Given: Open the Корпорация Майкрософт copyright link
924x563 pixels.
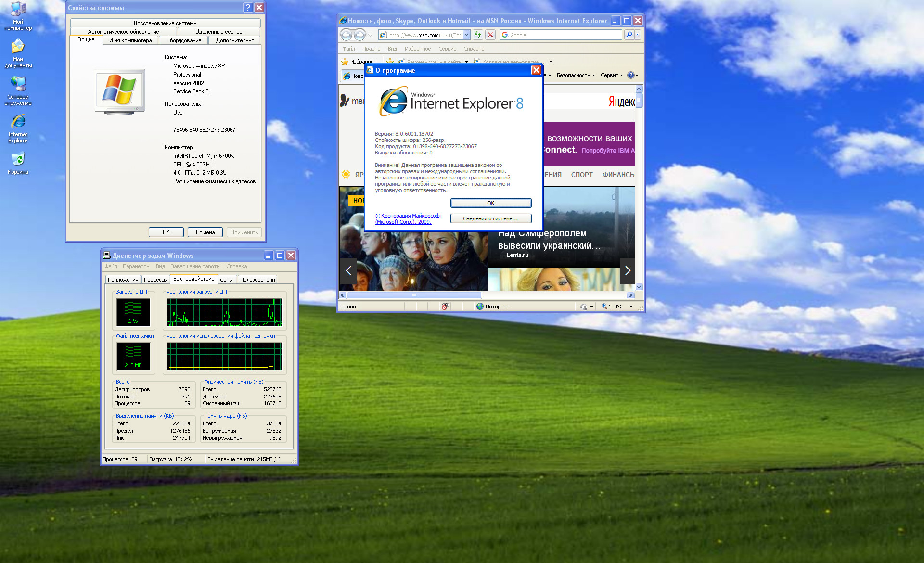Looking at the screenshot, I should [x=409, y=219].
